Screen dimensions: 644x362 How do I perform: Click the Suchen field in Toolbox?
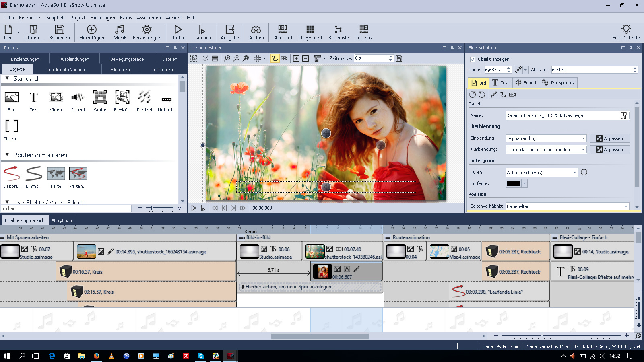(66, 208)
